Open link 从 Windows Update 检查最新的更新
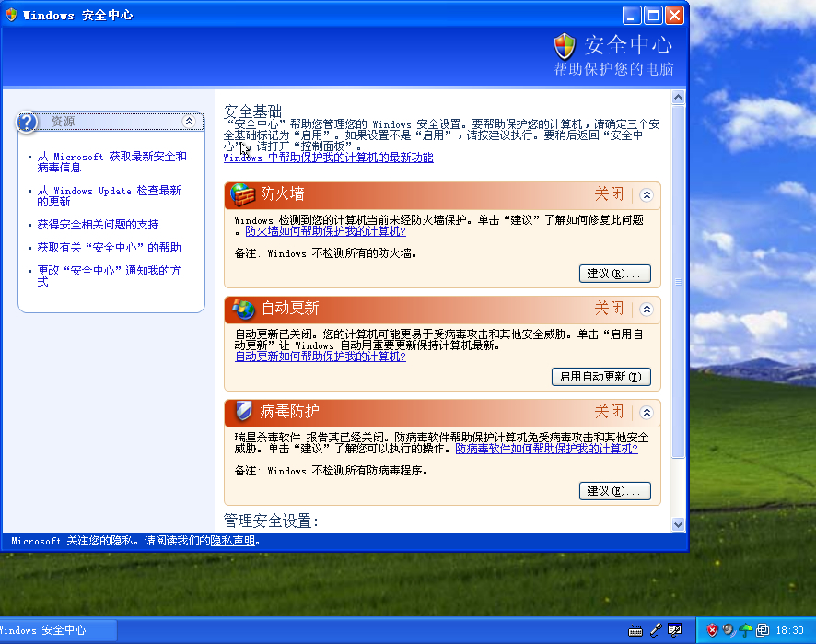This screenshot has height=644, width=816. [109, 195]
